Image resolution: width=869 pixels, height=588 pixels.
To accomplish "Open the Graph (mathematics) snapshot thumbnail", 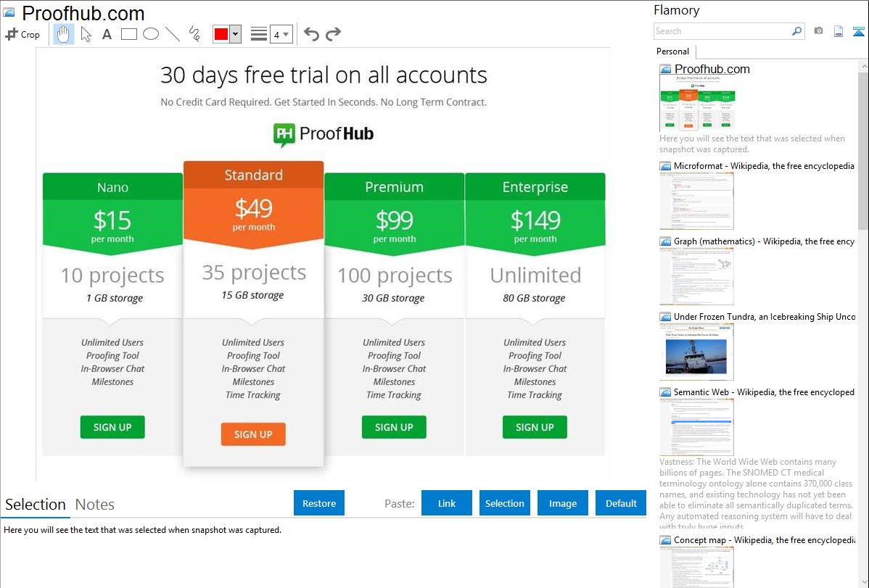I will point(696,276).
